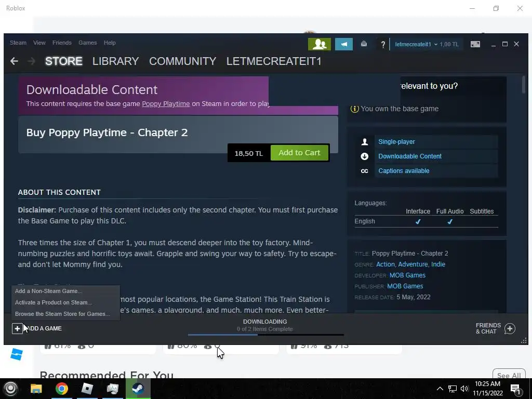The width and height of the screenshot is (532, 399).
Task: Switch to the STORE tab
Action: coord(64,61)
